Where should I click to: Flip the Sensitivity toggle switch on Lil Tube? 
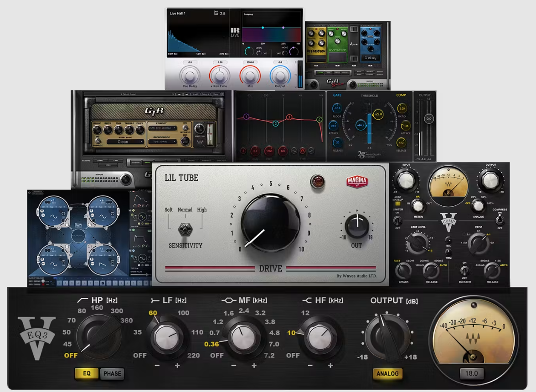click(x=185, y=229)
